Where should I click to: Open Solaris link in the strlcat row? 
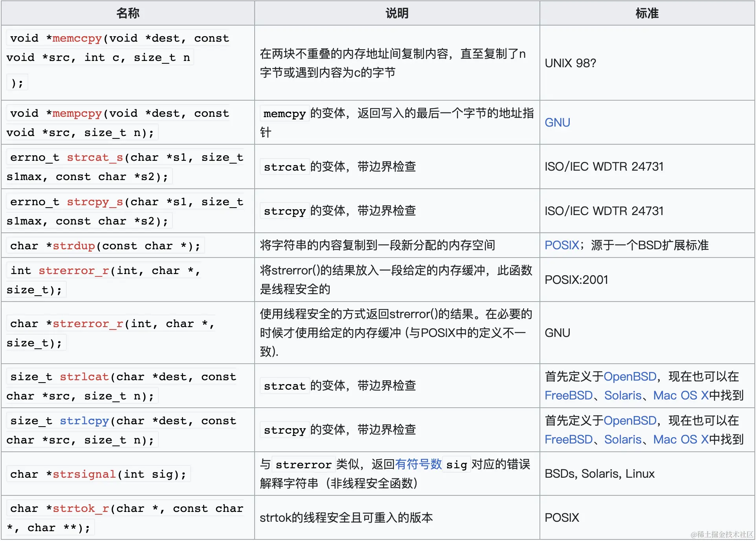click(623, 396)
